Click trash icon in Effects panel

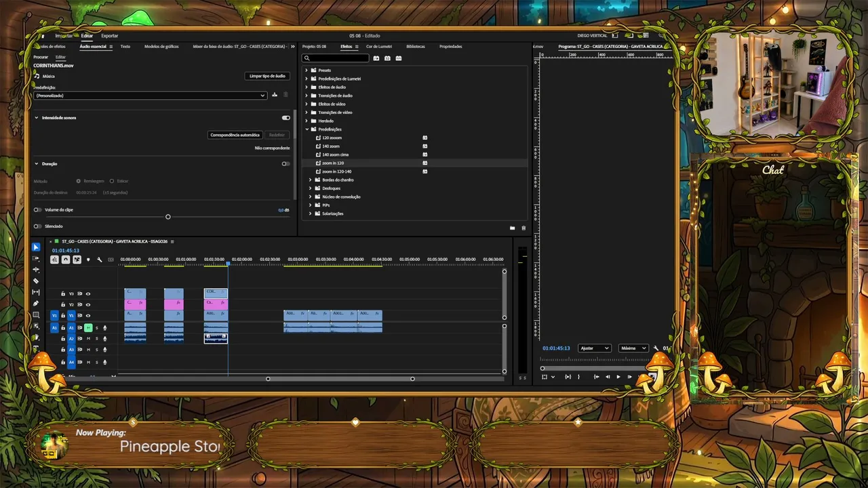click(524, 228)
